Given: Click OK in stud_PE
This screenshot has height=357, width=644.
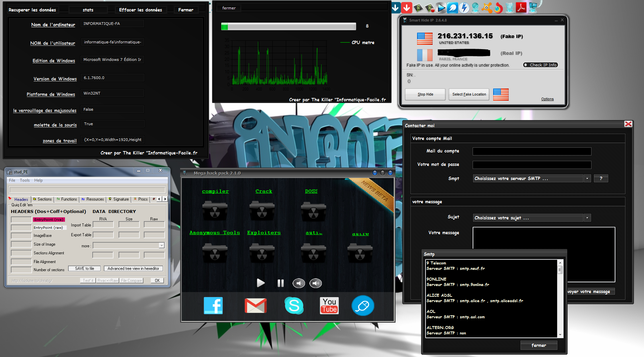Looking at the screenshot, I should click(157, 281).
